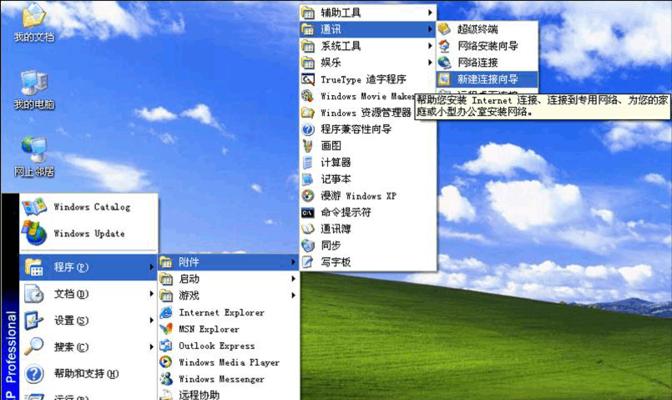Select 同步 menu entry
The image size is (672, 400).
click(x=368, y=246)
